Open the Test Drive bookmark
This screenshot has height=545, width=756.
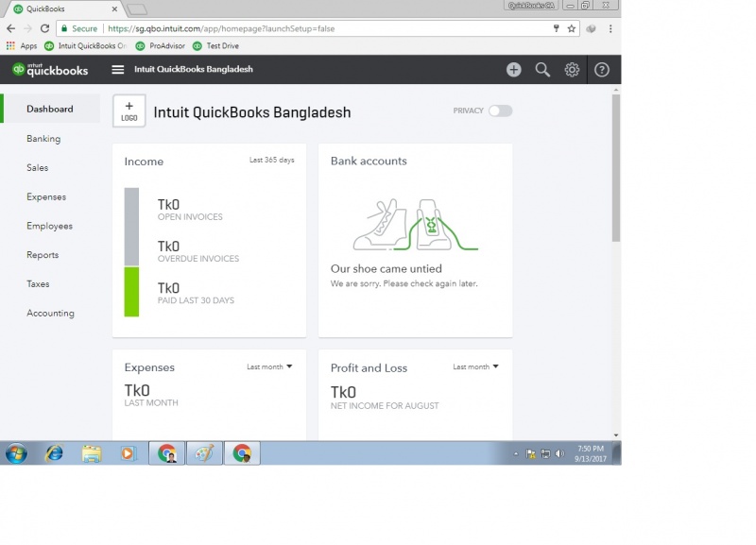pos(216,45)
